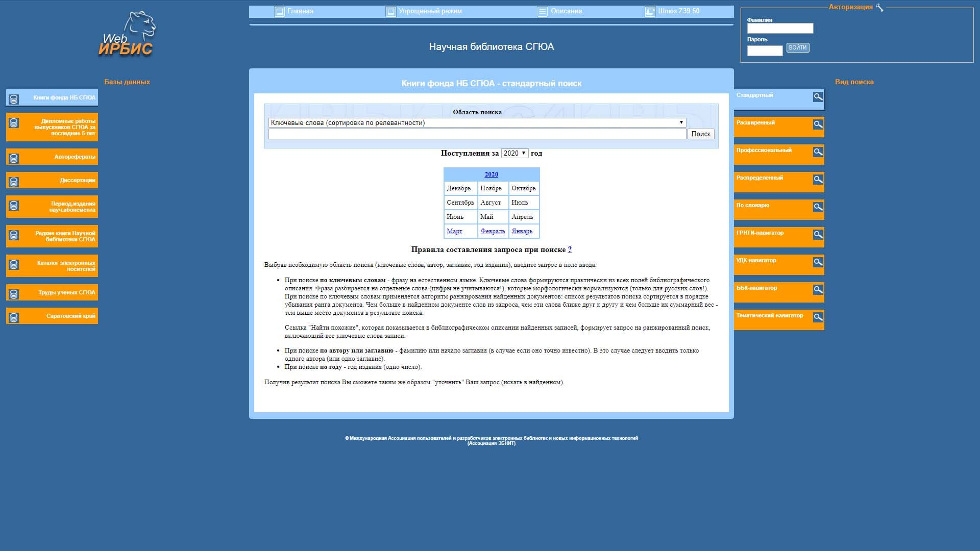Click the Поиск button
This screenshot has height=551, width=980.
coord(701,134)
